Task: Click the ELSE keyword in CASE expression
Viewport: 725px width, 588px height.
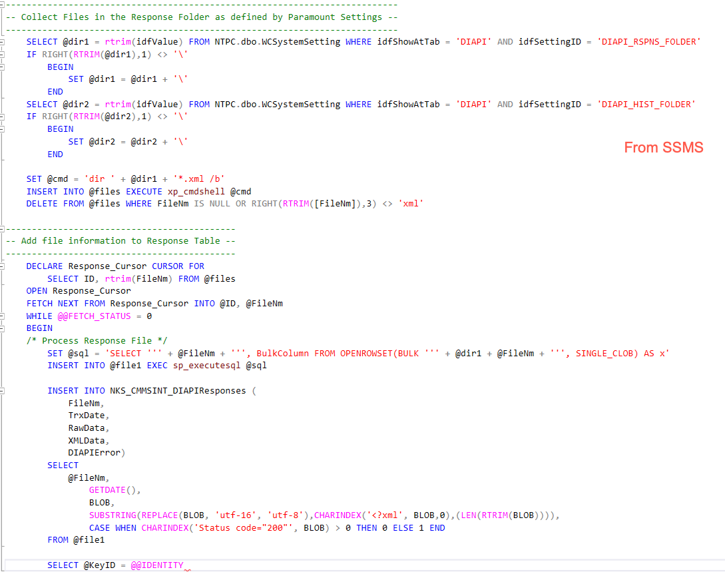Action: tap(403, 528)
